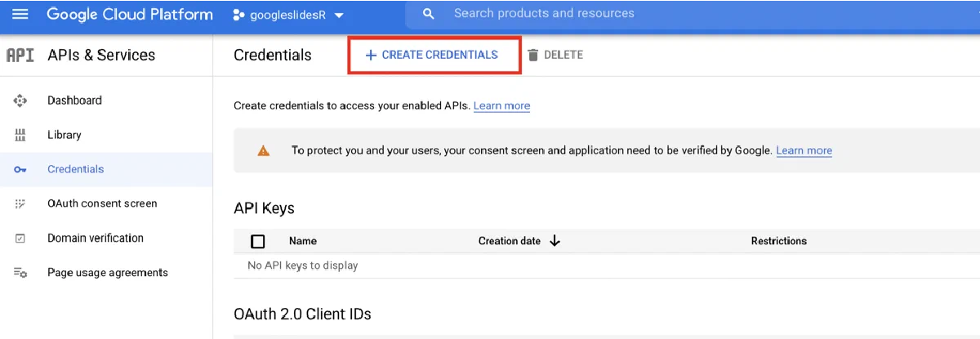980x339 pixels.
Task: Click the Google Cloud Platform logo text
Action: [130, 15]
